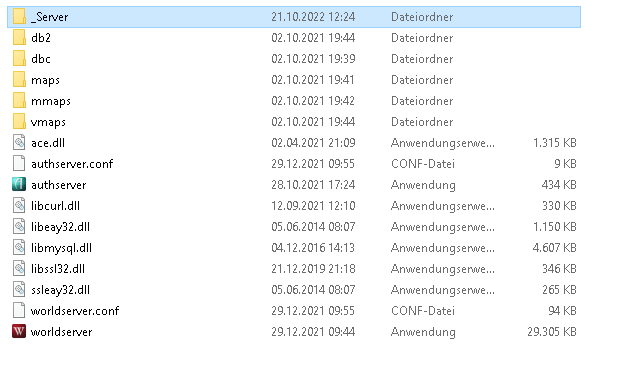Click the maps folder icon
633x372 pixels.
pos(19,80)
